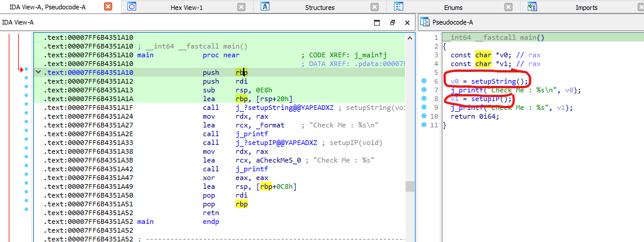Click the disassembly vertical scrollbar thumb
Viewport: 644px width, 242px height.
click(x=410, y=186)
